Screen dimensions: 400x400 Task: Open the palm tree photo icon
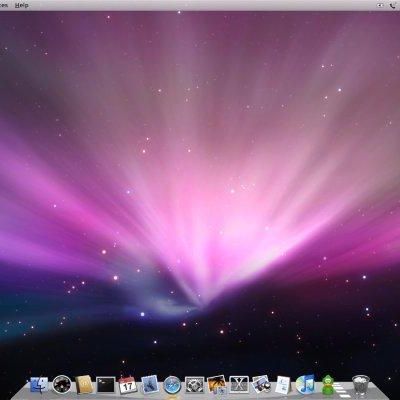(217, 385)
